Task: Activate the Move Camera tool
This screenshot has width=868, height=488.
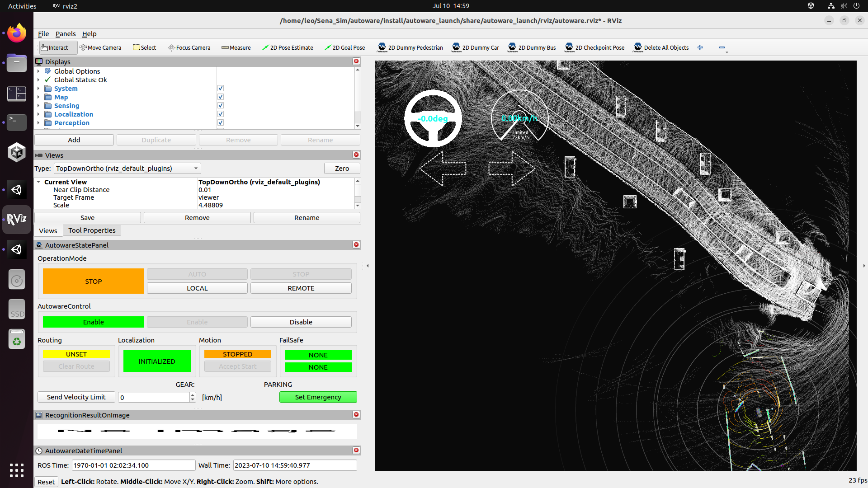Action: coord(100,47)
